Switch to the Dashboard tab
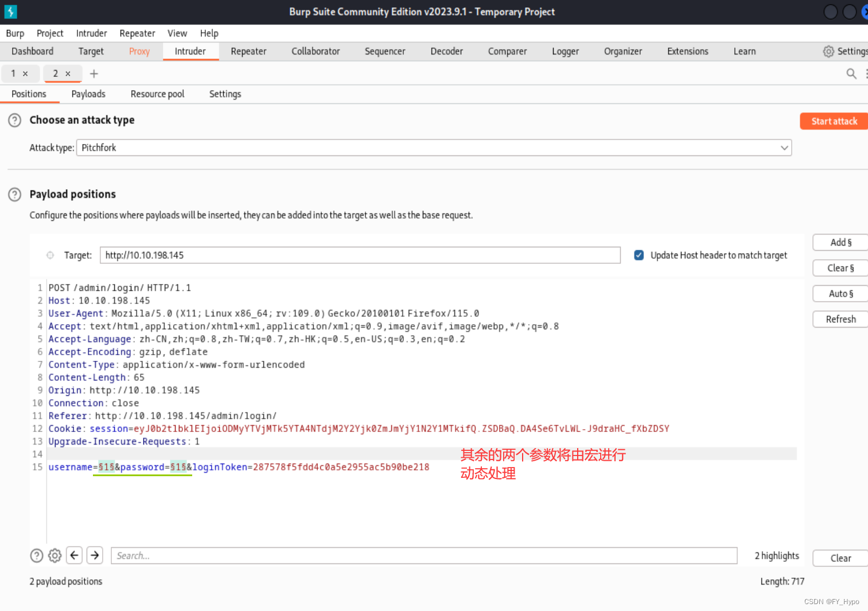 [x=32, y=51]
